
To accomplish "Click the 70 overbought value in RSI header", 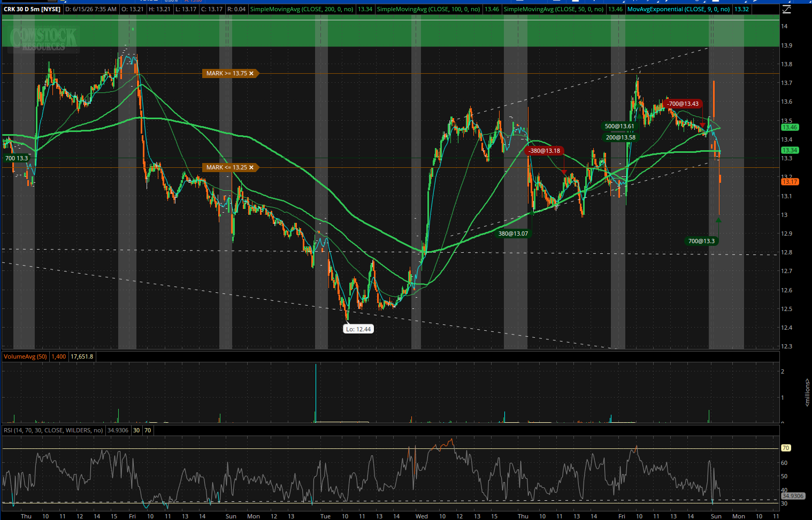I will click(x=148, y=430).
